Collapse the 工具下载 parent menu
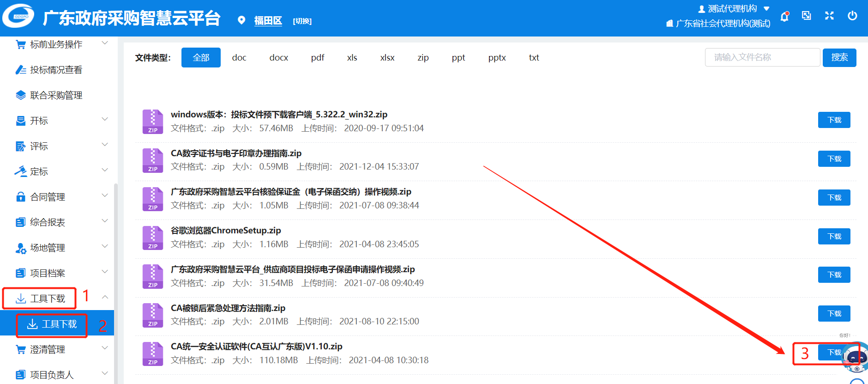 (x=105, y=297)
